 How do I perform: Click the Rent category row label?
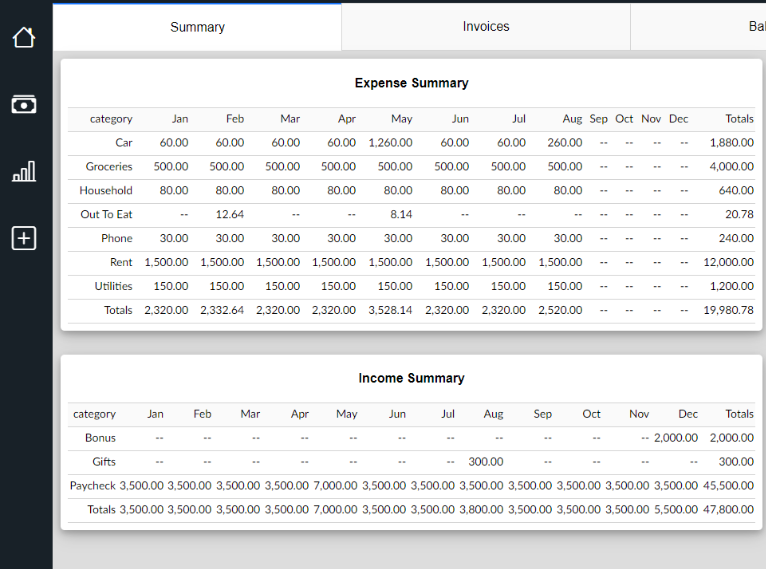tap(121, 262)
